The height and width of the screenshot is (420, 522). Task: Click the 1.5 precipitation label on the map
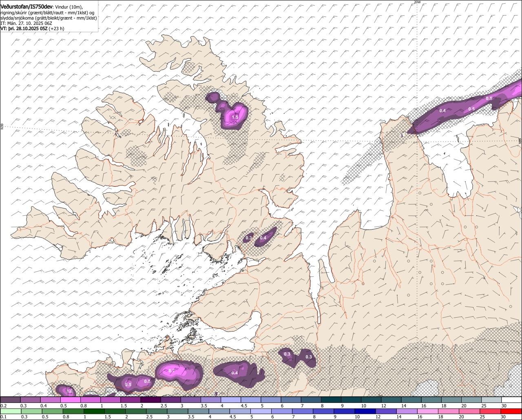[x=235, y=117]
